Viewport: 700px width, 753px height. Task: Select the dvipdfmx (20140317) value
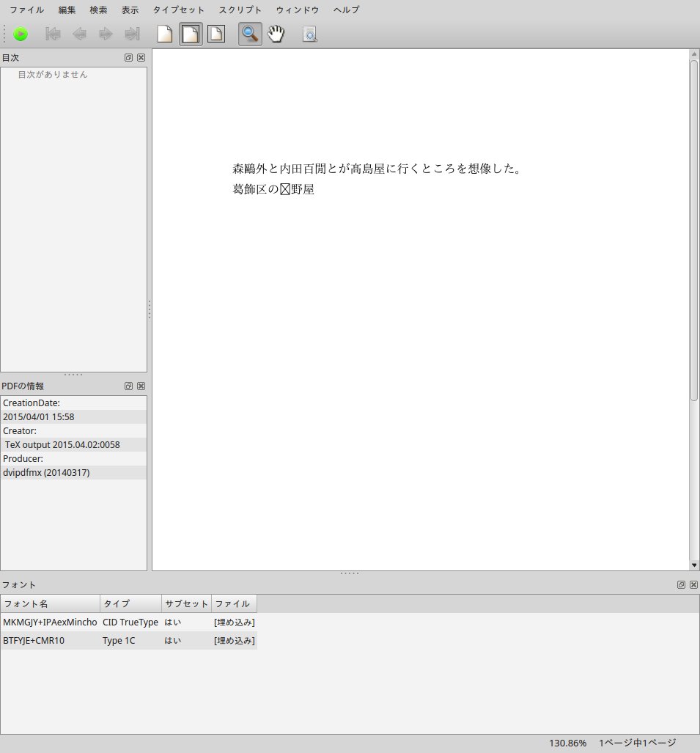click(x=73, y=472)
